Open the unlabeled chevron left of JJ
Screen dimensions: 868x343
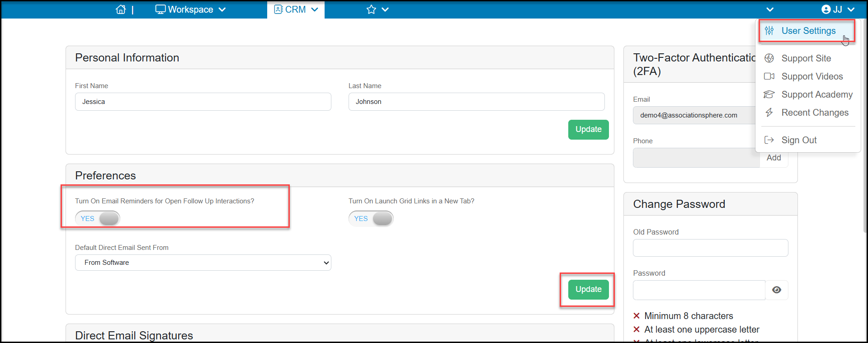(770, 9)
